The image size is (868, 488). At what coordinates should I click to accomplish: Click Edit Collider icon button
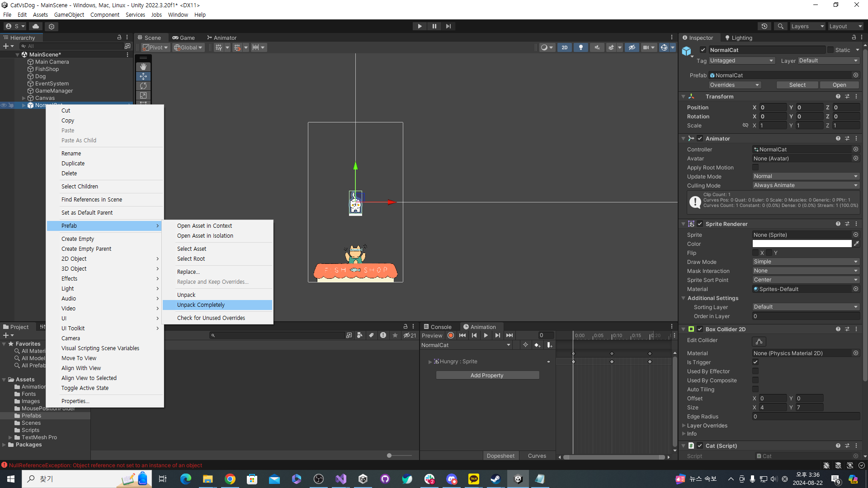point(759,341)
